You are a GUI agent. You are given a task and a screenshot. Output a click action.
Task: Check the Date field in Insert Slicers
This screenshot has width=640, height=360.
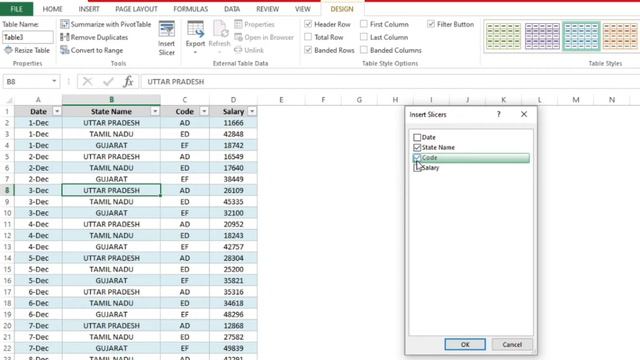417,138
